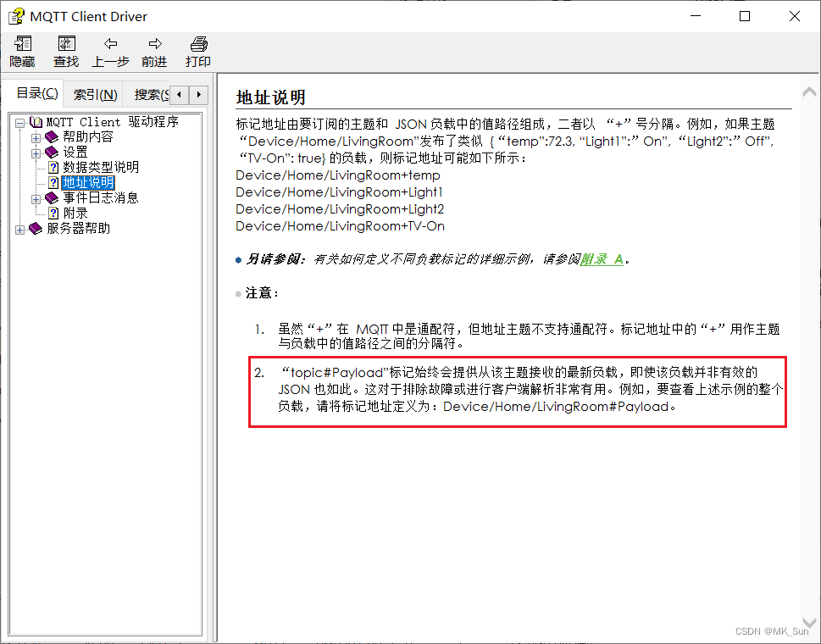Select the 附录 topic in the tree

(x=75, y=213)
